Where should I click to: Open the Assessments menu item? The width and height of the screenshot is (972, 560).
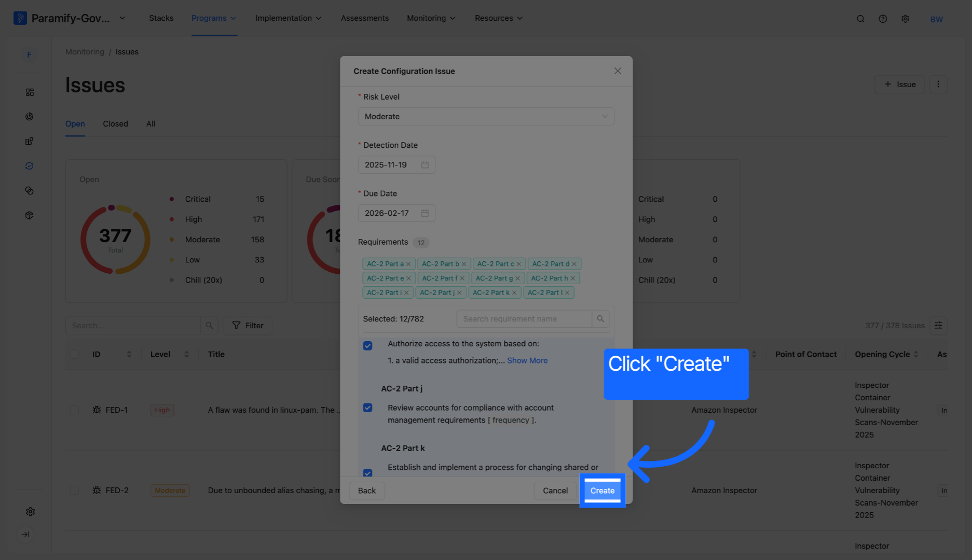pos(365,18)
